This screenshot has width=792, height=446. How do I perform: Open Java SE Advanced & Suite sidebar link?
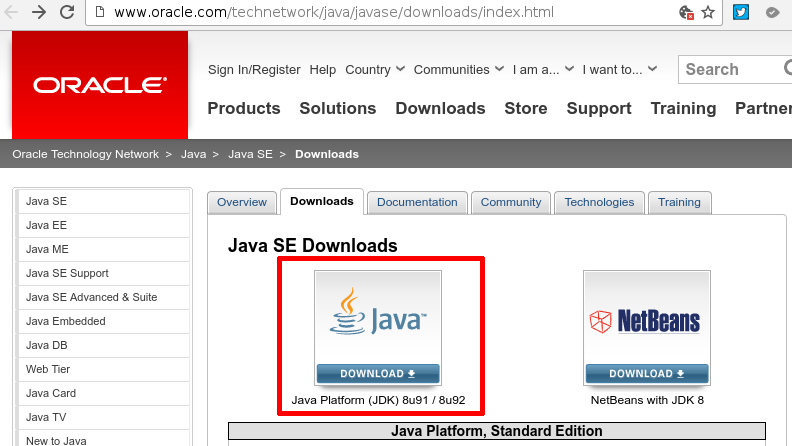coord(104,297)
